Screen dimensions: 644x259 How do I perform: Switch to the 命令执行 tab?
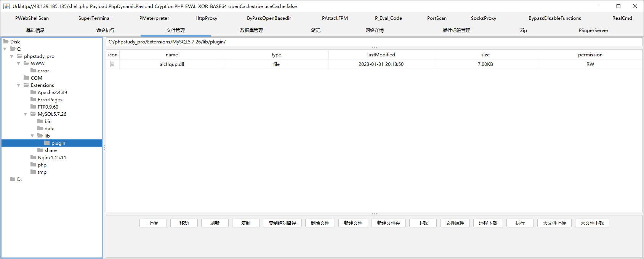106,30
